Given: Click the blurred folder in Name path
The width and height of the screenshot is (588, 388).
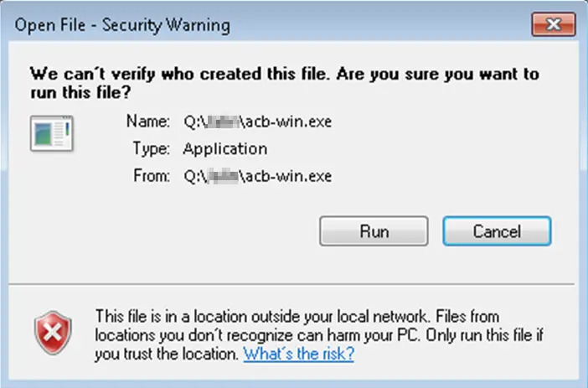Looking at the screenshot, I should click(x=221, y=122).
